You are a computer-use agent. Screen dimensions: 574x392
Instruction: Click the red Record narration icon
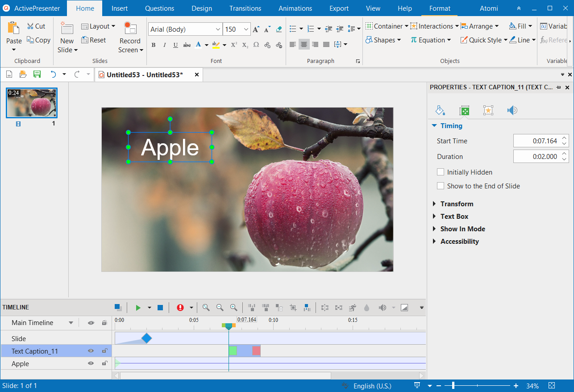180,308
